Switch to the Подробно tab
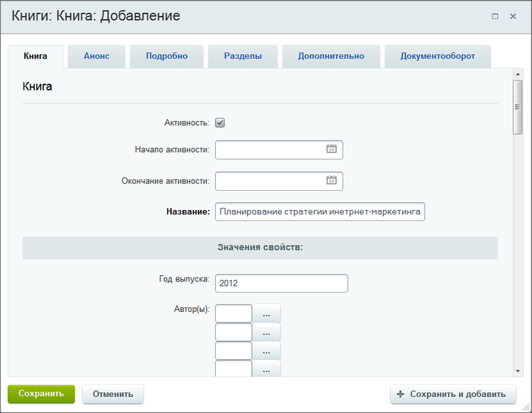Image resolution: width=532 pixels, height=413 pixels. [x=166, y=56]
